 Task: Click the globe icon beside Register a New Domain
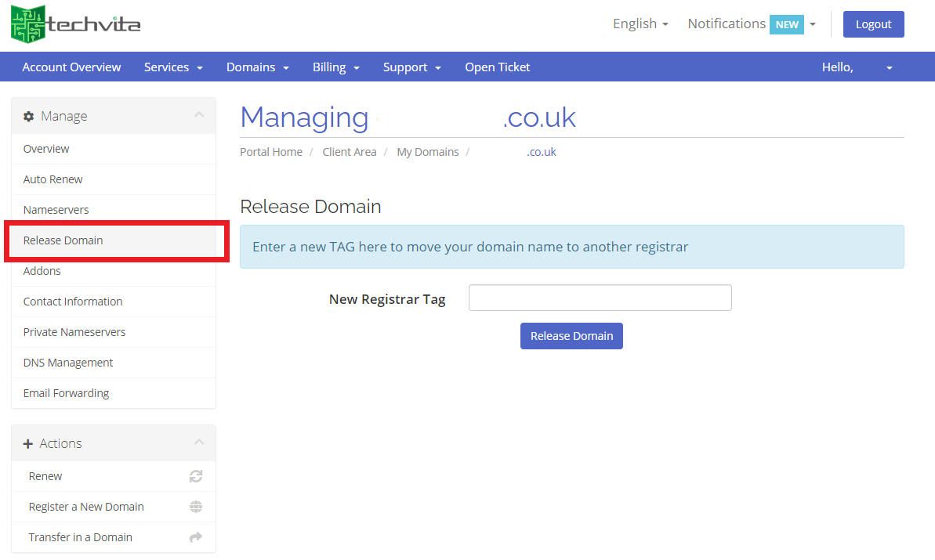tap(196, 506)
